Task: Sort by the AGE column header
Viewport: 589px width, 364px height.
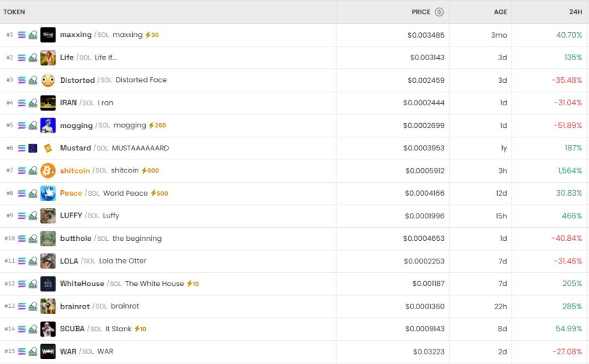Action: pyautogui.click(x=501, y=12)
